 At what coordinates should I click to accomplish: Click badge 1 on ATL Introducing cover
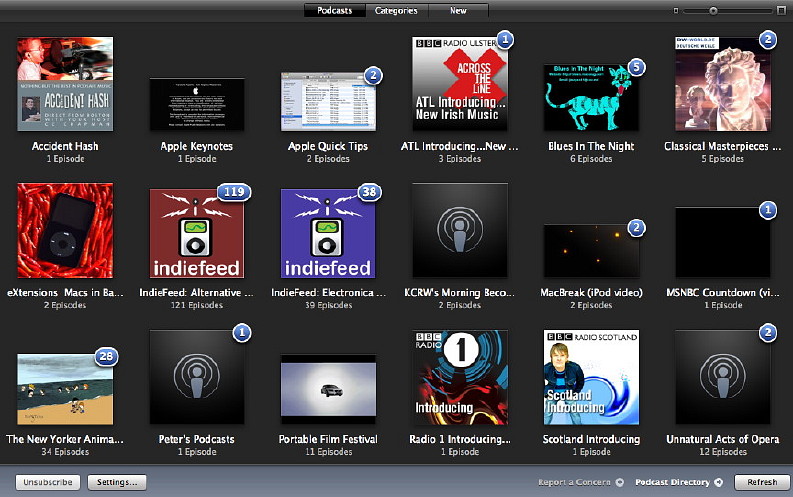tap(505, 39)
